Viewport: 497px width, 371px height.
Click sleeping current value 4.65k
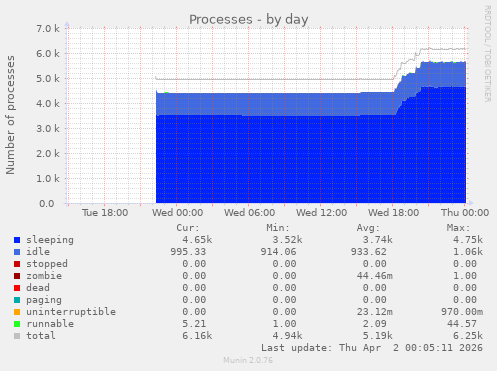coord(197,240)
